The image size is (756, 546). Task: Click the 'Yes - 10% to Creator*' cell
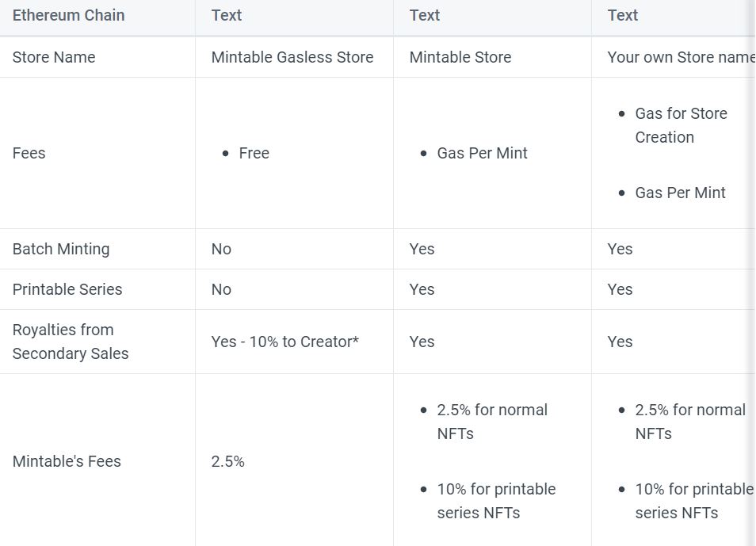point(285,342)
